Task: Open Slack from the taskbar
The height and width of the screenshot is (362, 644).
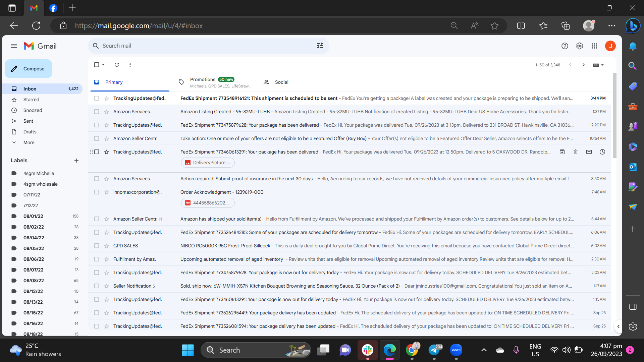Action: pos(368,350)
